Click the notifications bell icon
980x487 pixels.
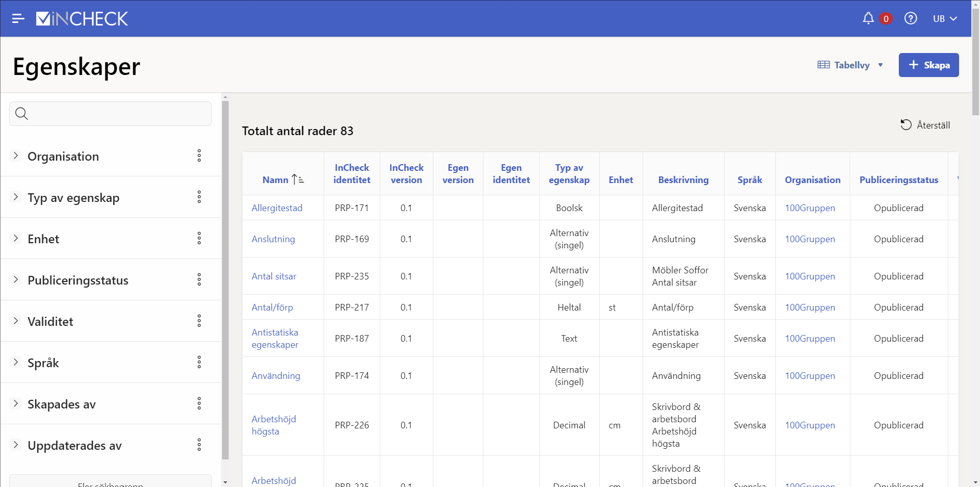[x=868, y=19]
